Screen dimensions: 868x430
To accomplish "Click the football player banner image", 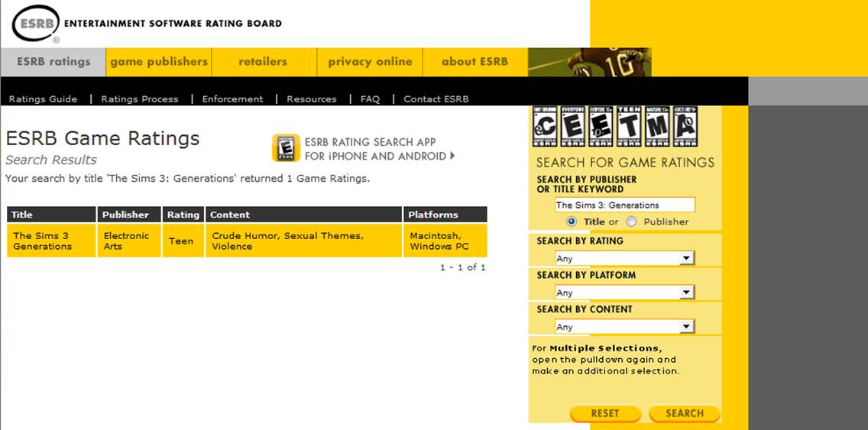I will 590,62.
